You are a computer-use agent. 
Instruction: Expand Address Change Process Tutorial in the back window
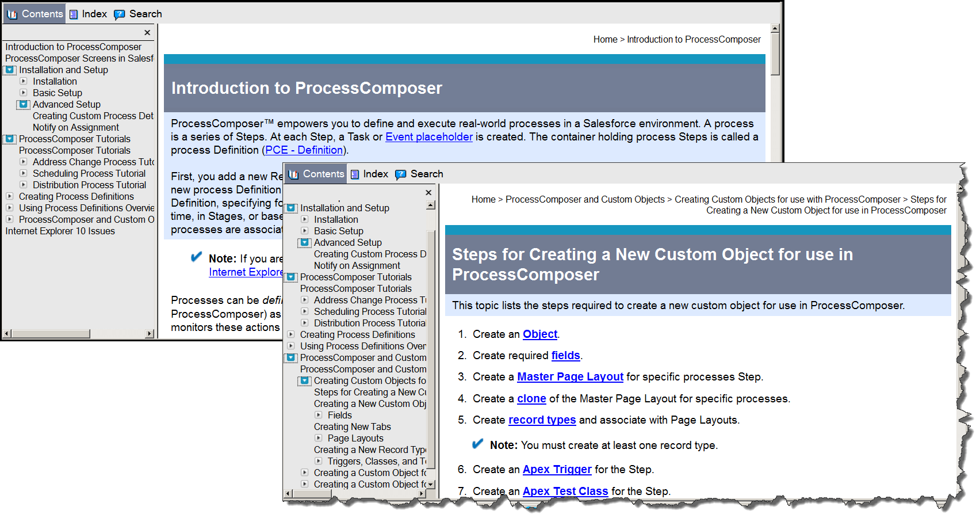coord(24,162)
